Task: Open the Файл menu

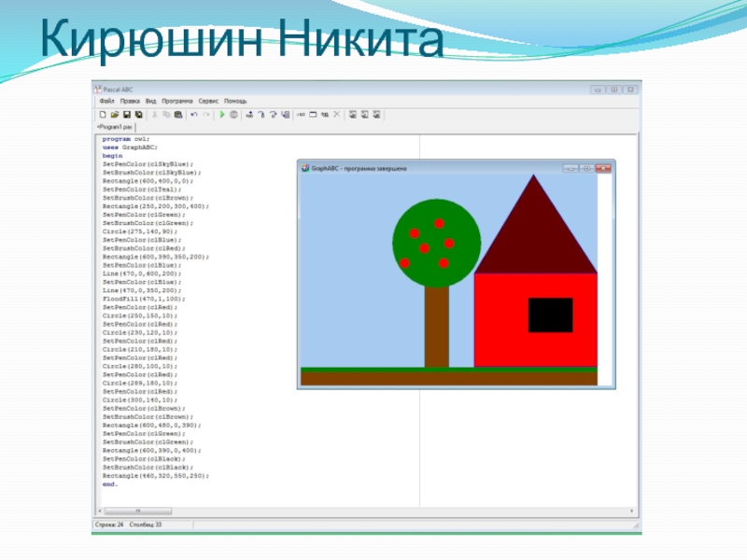Action: pyautogui.click(x=106, y=101)
